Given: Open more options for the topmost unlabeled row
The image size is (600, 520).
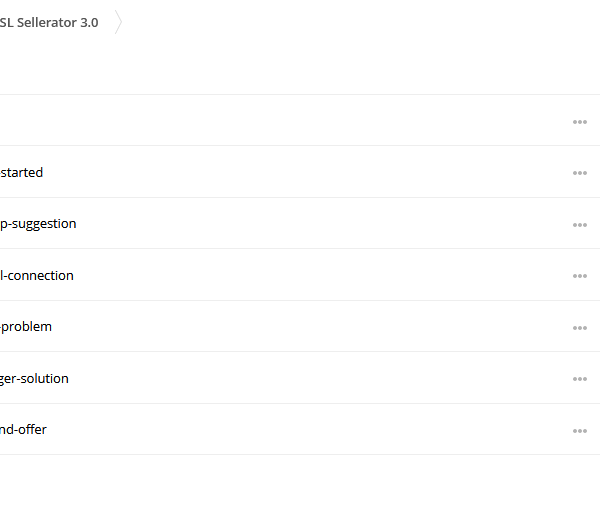Looking at the screenshot, I should [580, 122].
